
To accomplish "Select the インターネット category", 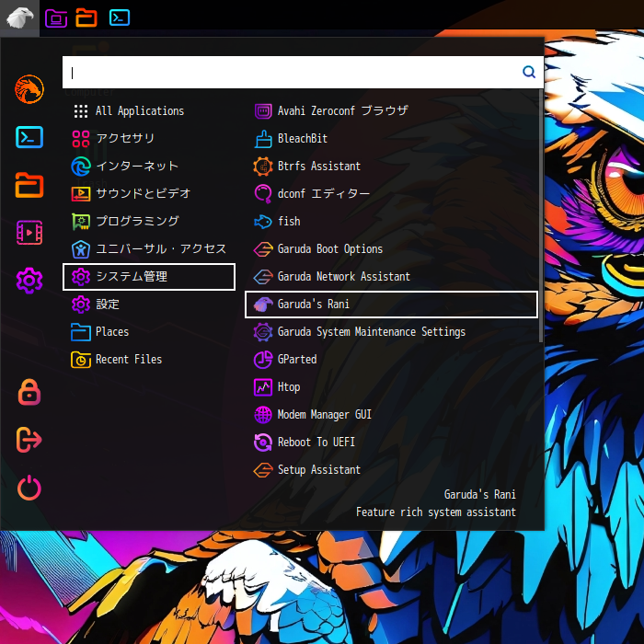I will [136, 166].
